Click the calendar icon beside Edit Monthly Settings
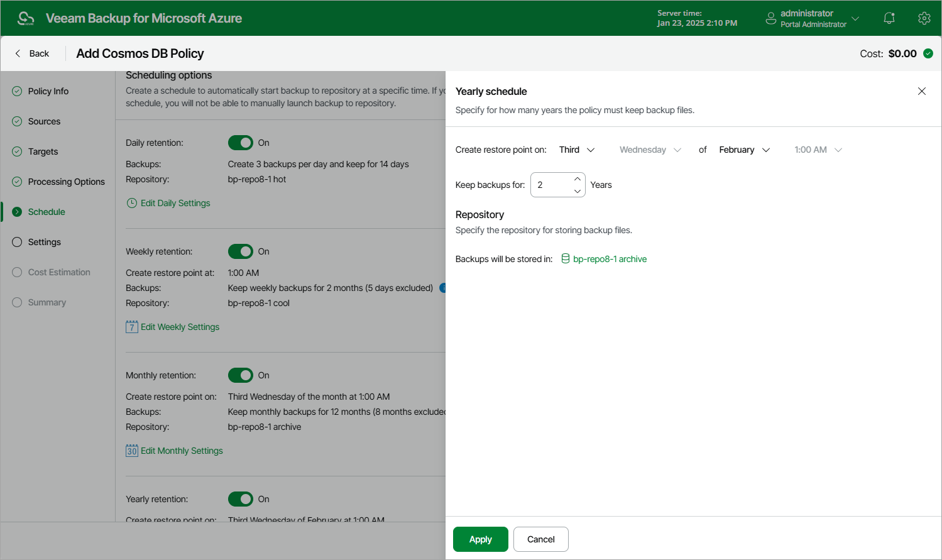 point(132,451)
